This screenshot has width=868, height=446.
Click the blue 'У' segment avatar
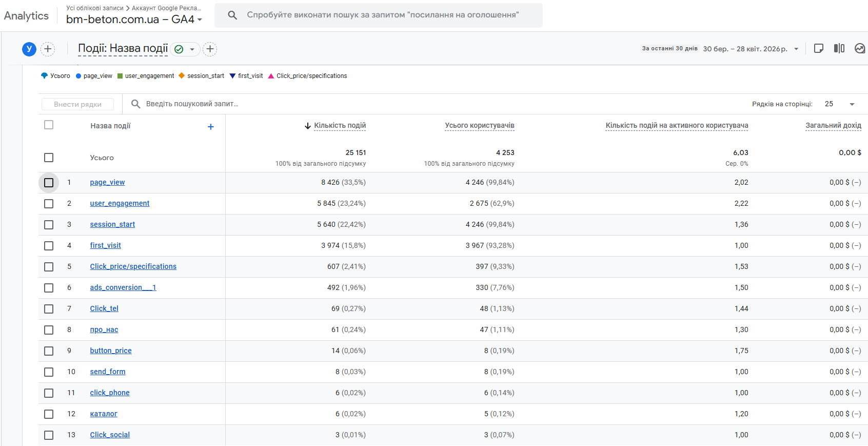pyautogui.click(x=29, y=49)
